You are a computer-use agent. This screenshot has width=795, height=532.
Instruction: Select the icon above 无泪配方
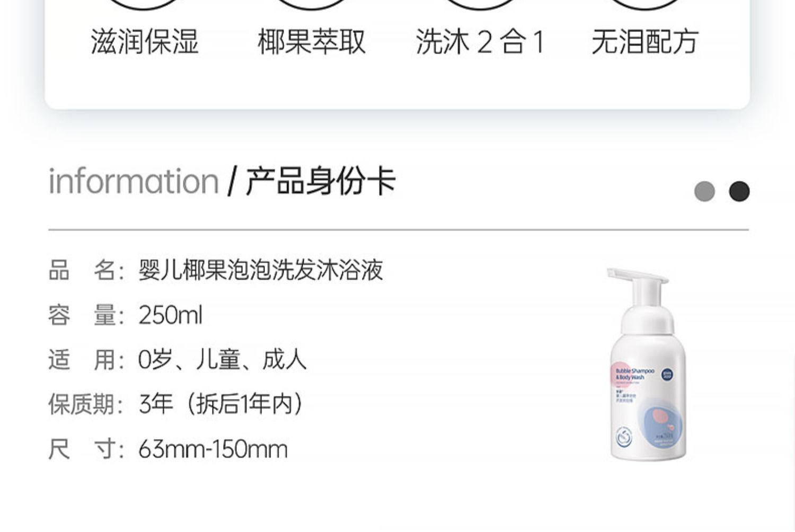pos(645,4)
